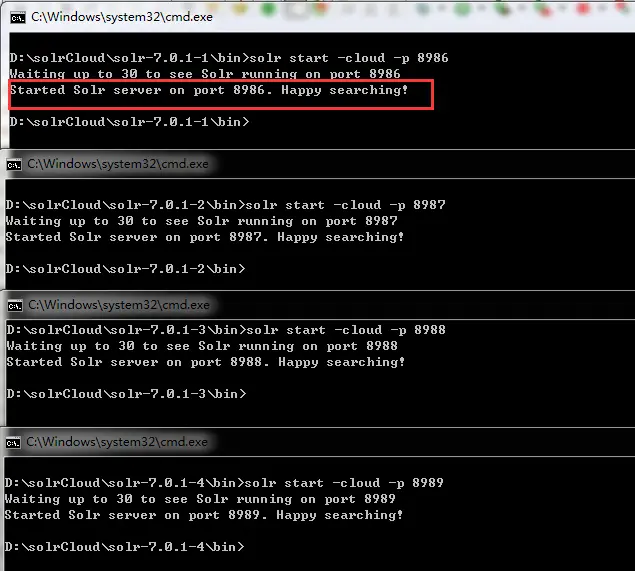Click 'Waiting up to 30' line for port 8989
This screenshot has width=635, height=571.
(200, 499)
